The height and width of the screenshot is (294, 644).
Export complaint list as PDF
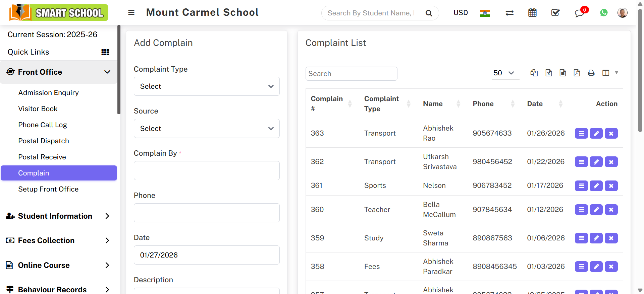click(x=577, y=73)
